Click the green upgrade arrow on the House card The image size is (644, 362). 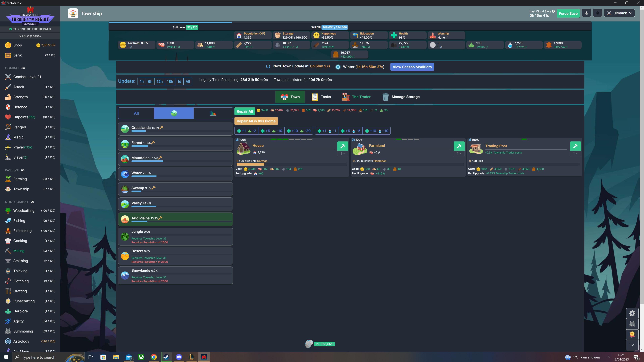pyautogui.click(x=342, y=146)
